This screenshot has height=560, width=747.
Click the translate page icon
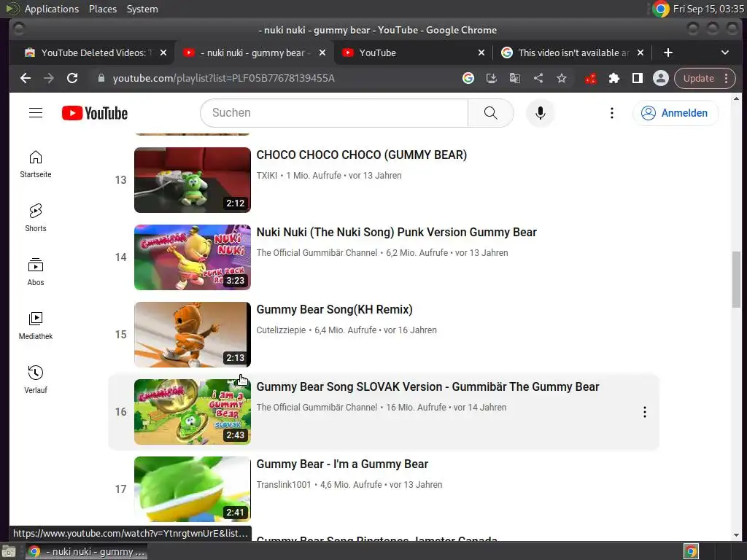514,78
